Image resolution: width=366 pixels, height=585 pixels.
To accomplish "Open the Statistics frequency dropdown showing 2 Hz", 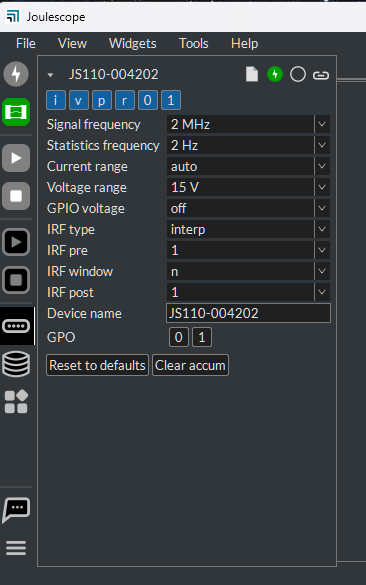I will pyautogui.click(x=248, y=145).
